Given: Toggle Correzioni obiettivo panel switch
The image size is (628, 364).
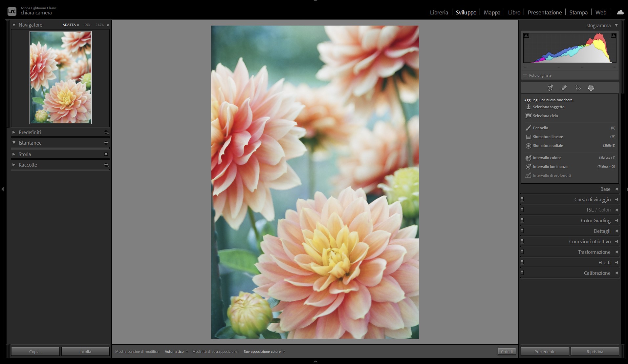Looking at the screenshot, I should (x=522, y=241).
